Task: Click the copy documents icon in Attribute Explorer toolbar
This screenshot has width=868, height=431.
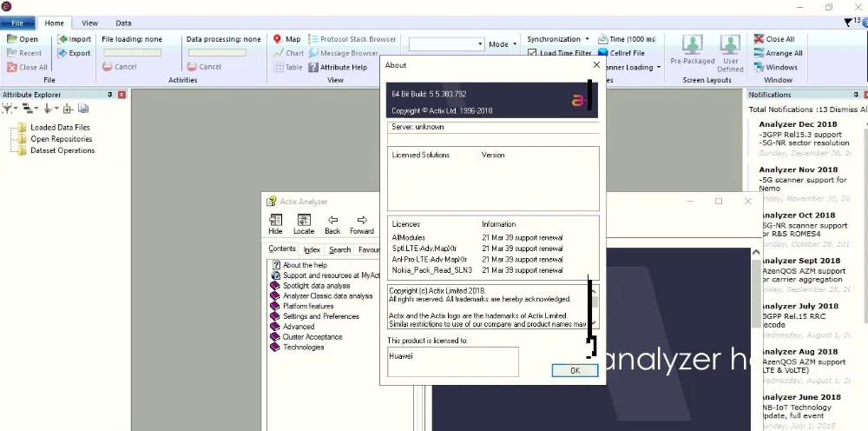Action: coord(83,109)
